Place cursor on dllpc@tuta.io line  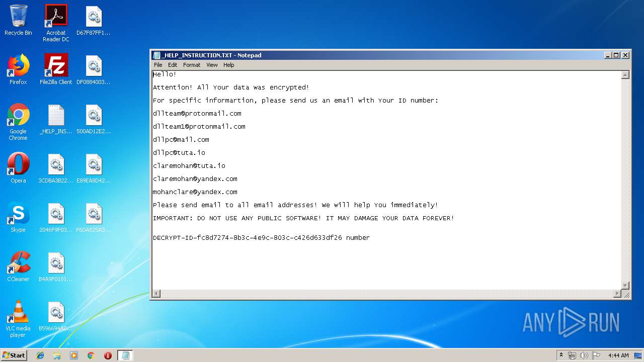179,153
